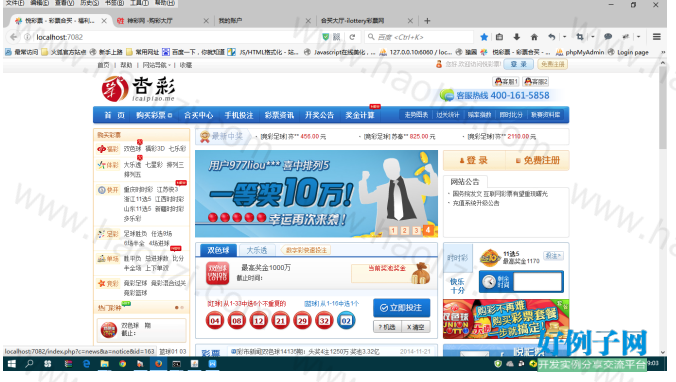Click the reload page icon
676x382 pixels.
tap(352, 37)
